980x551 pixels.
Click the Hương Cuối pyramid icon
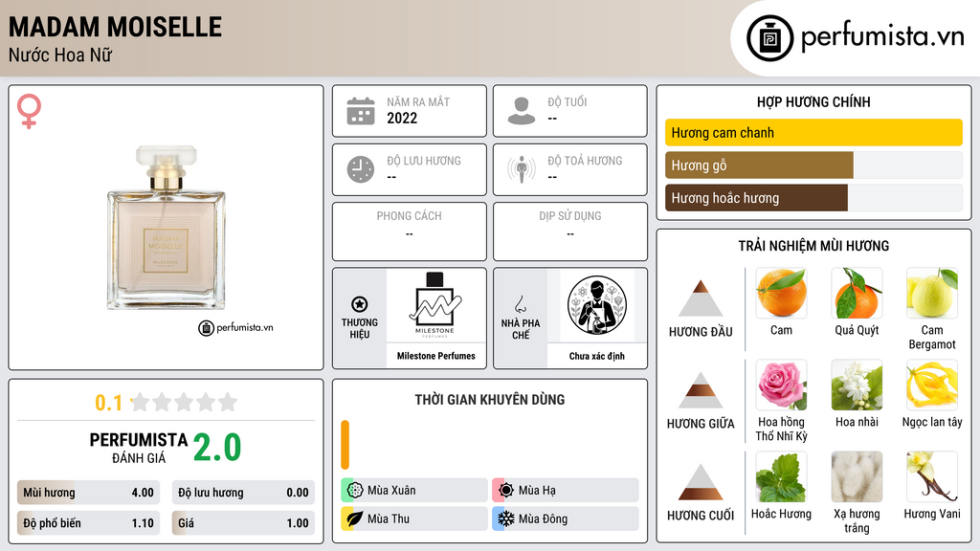click(x=701, y=482)
